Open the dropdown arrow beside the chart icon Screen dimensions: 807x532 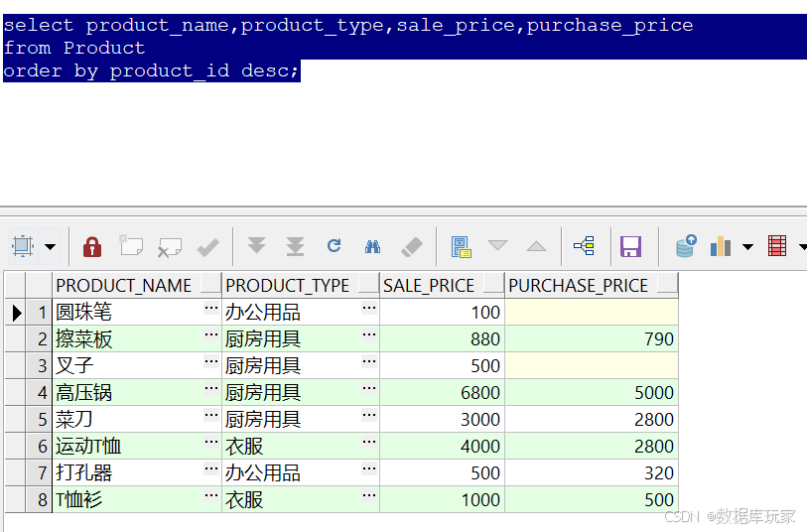[747, 247]
